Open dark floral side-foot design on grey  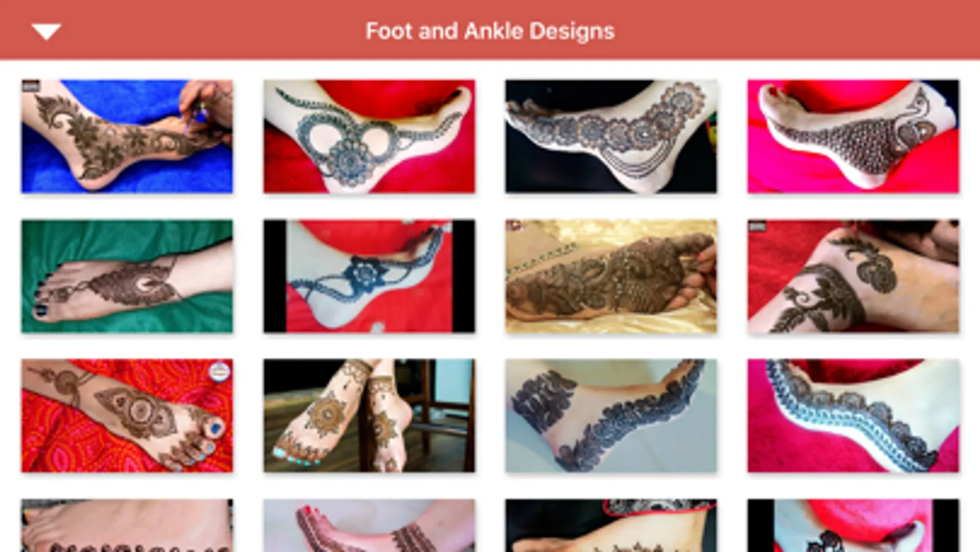610,416
